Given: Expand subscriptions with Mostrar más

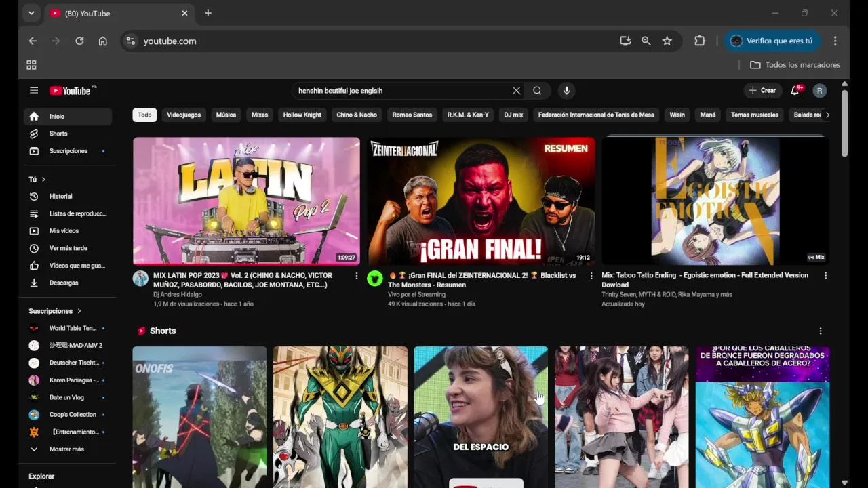Looking at the screenshot, I should [68, 449].
